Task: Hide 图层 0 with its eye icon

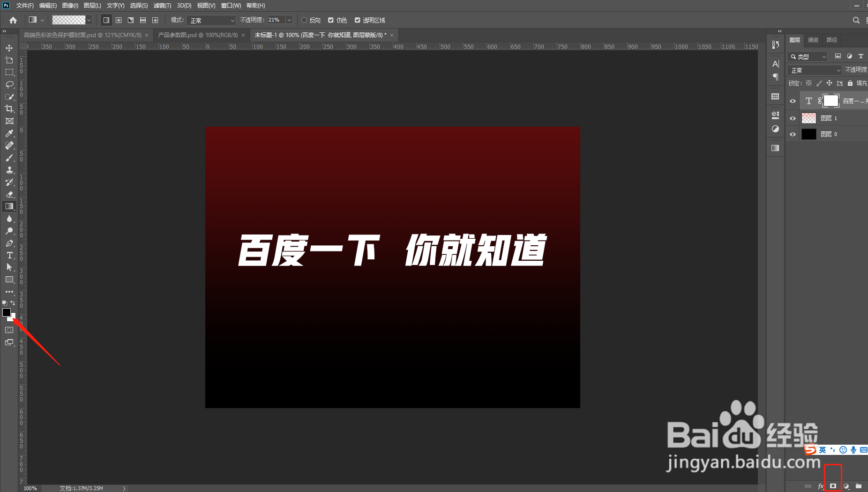Action: 793,134
